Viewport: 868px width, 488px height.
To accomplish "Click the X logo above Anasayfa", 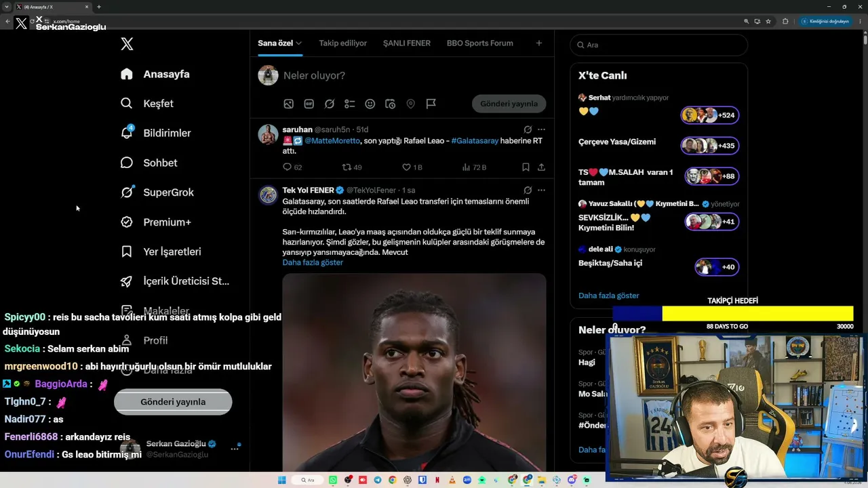I will (127, 45).
